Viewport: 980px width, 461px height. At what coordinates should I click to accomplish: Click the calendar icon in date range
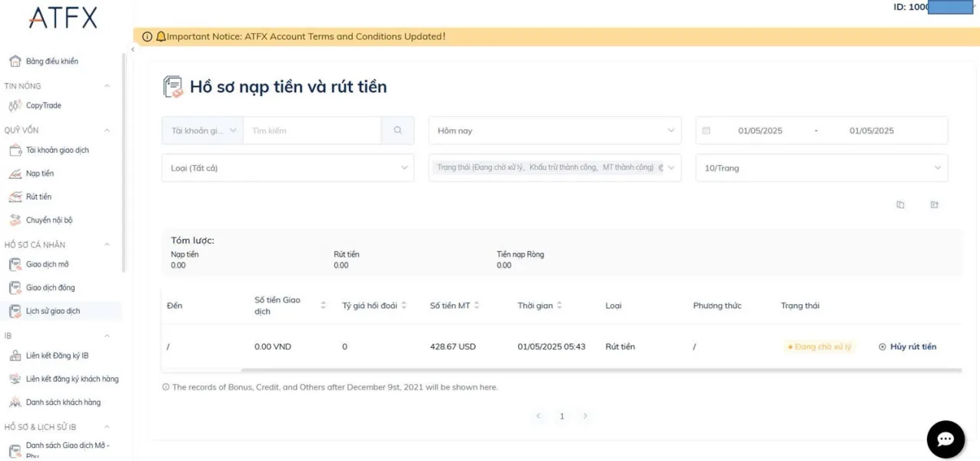(706, 131)
